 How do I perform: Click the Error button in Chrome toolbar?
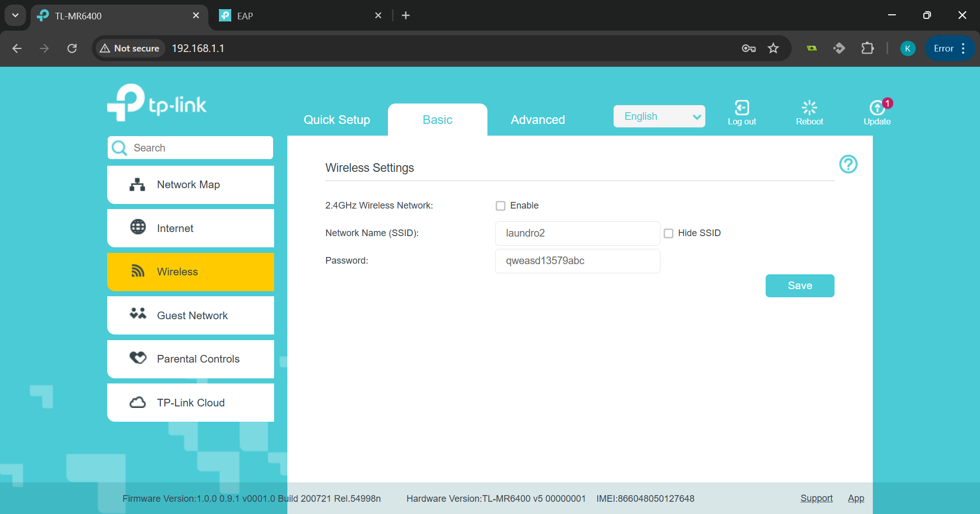coord(944,48)
